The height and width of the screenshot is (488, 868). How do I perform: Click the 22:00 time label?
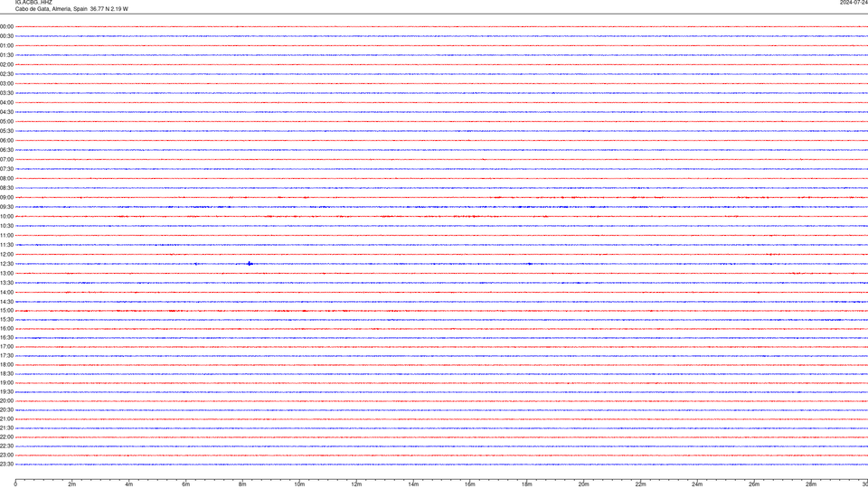tap(6, 437)
